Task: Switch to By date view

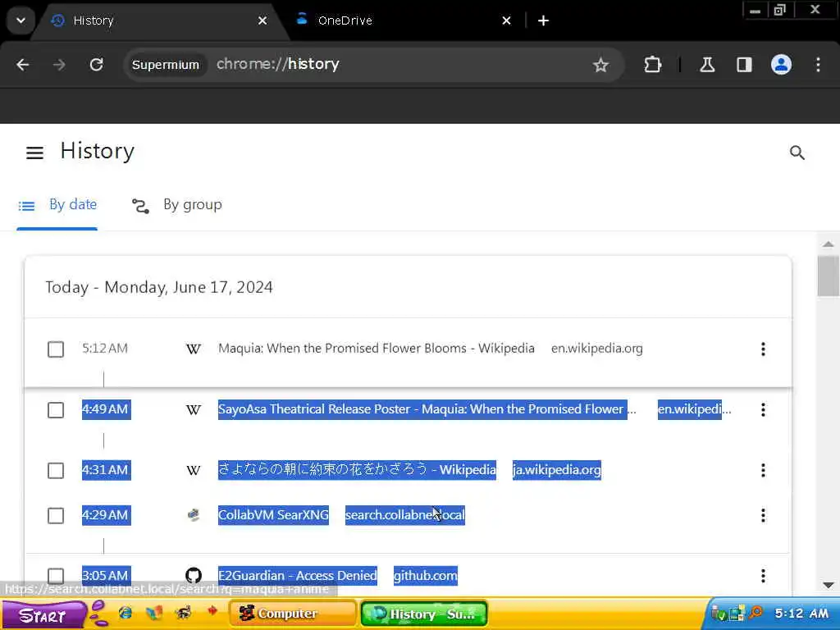Action: [57, 205]
